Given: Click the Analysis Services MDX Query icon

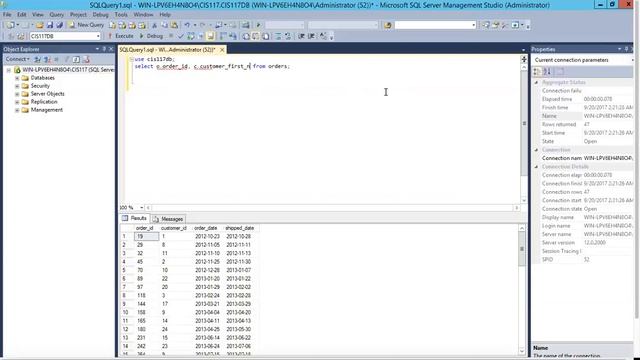Looking at the screenshot, I should click(x=122, y=25).
